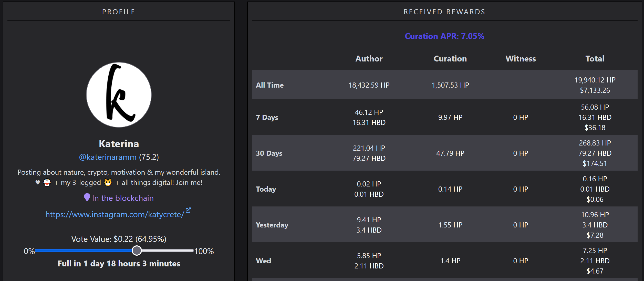Click the purple location pin icon

click(x=87, y=197)
